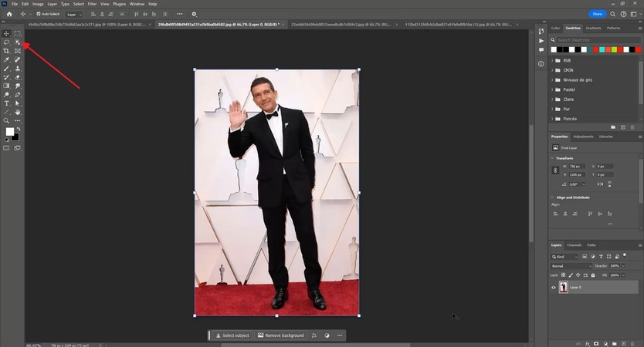The height and width of the screenshot is (347, 644).
Task: Pick the lime green swatch in Swatches
Action: point(614,49)
